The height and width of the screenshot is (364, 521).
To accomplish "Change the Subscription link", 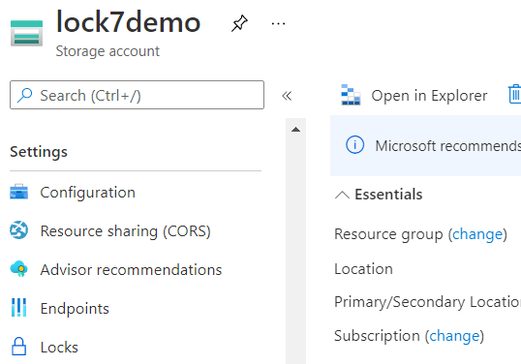I will point(454,336).
